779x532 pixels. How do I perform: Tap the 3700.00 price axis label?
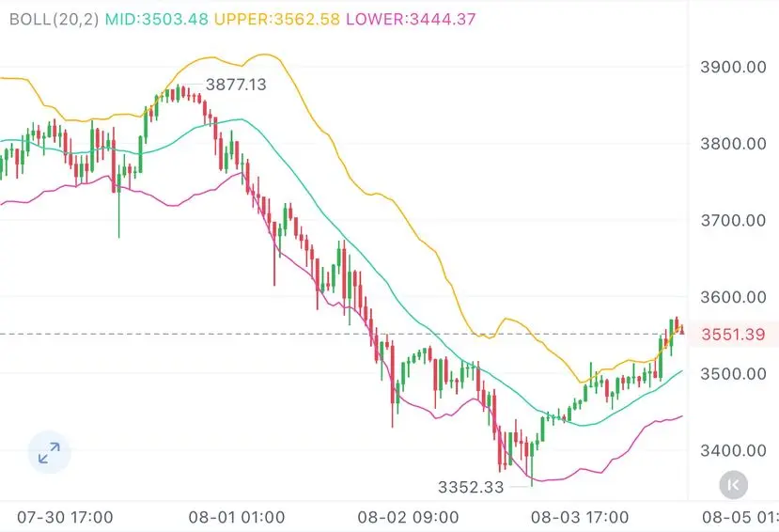pyautogui.click(x=733, y=220)
